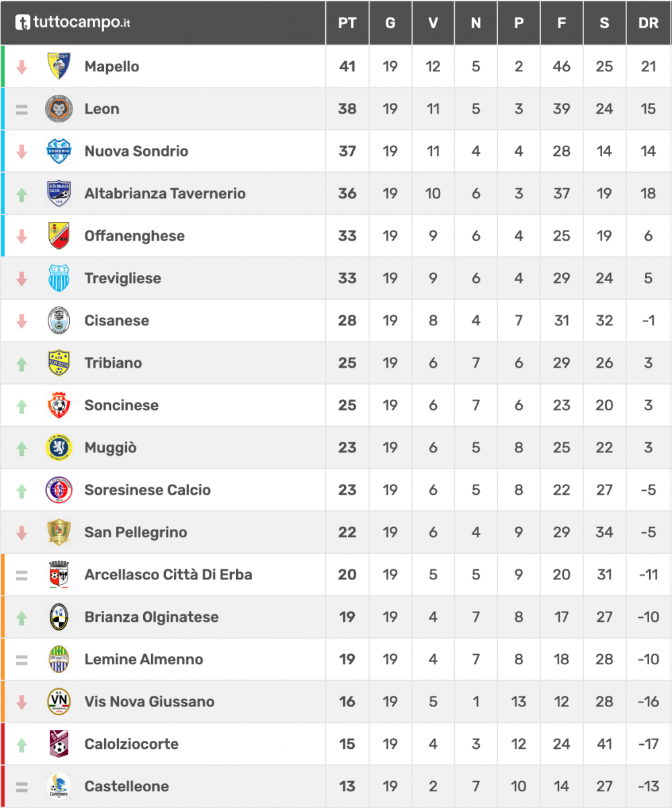Click the Castelleone team logo
The width and height of the screenshot is (672, 808).
[x=59, y=786]
